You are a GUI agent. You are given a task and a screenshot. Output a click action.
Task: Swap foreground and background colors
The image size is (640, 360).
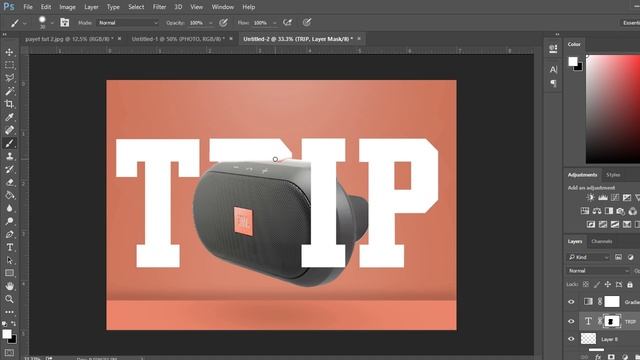coord(14,323)
